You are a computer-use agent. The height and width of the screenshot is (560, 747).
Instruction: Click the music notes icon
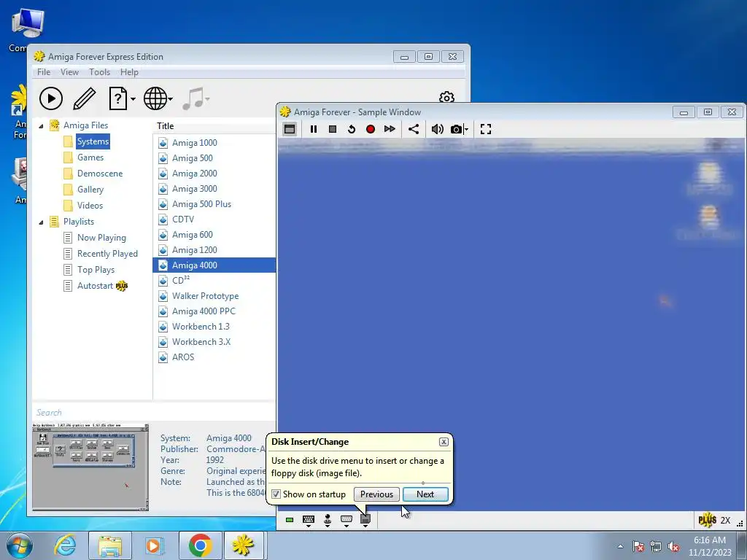[193, 98]
